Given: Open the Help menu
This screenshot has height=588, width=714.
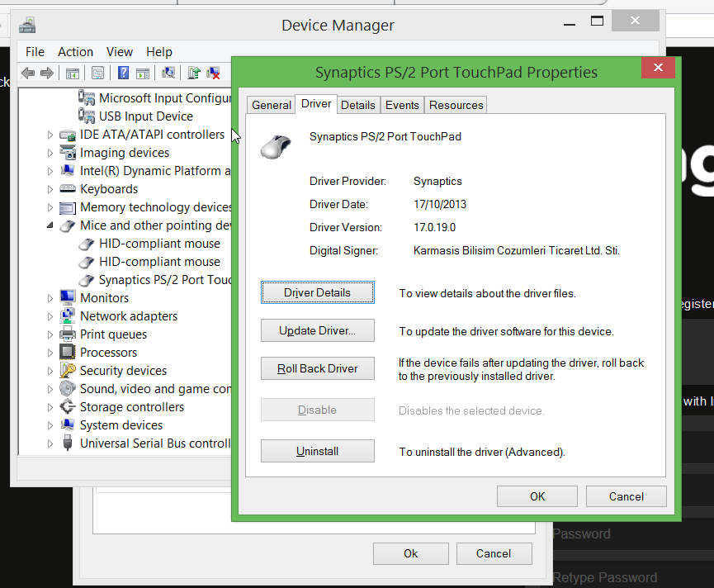Looking at the screenshot, I should (x=159, y=52).
